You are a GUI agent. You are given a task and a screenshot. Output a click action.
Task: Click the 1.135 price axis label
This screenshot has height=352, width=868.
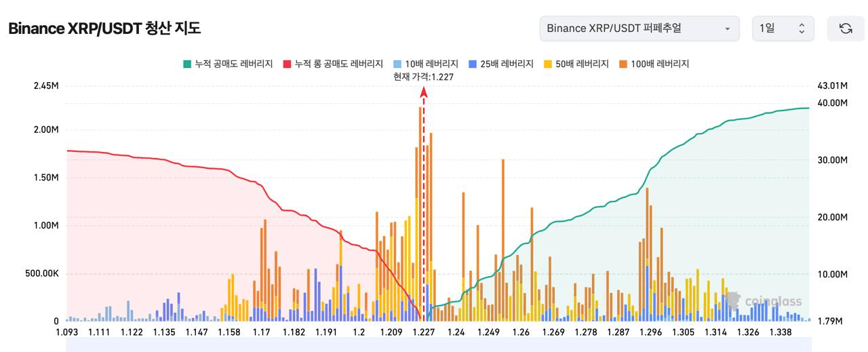(164, 332)
